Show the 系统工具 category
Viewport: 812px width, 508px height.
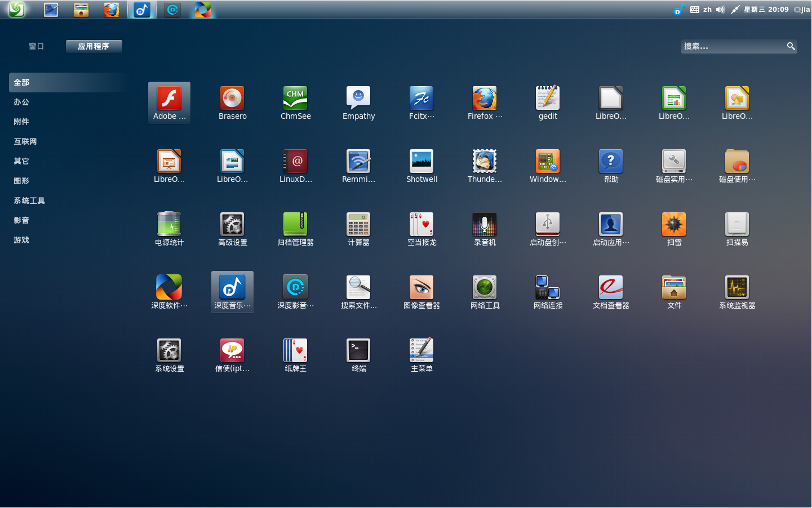[x=29, y=200]
